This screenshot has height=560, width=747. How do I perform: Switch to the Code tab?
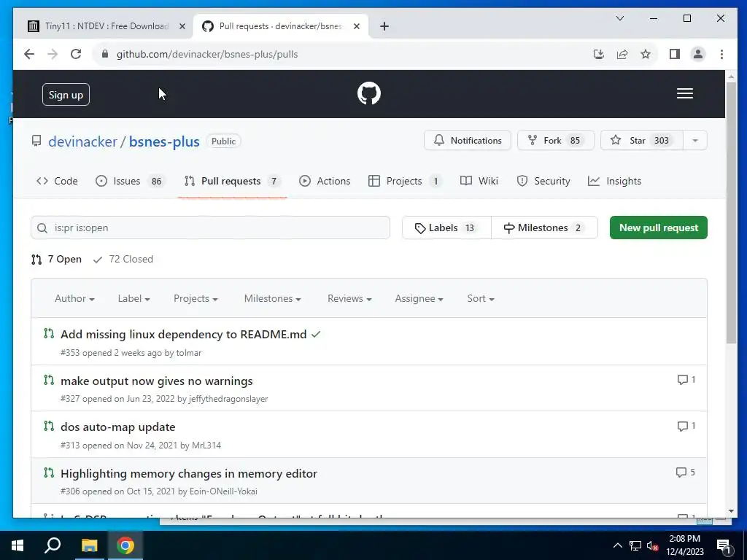(57, 182)
